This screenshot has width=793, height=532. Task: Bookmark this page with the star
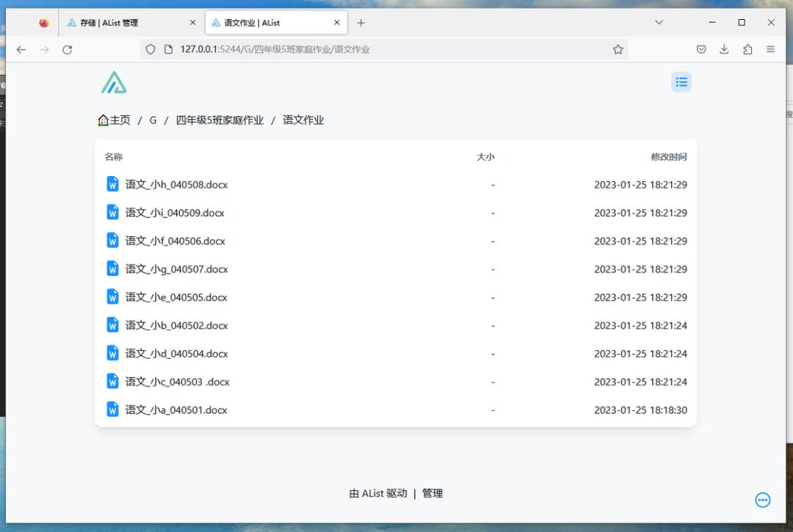click(618, 49)
